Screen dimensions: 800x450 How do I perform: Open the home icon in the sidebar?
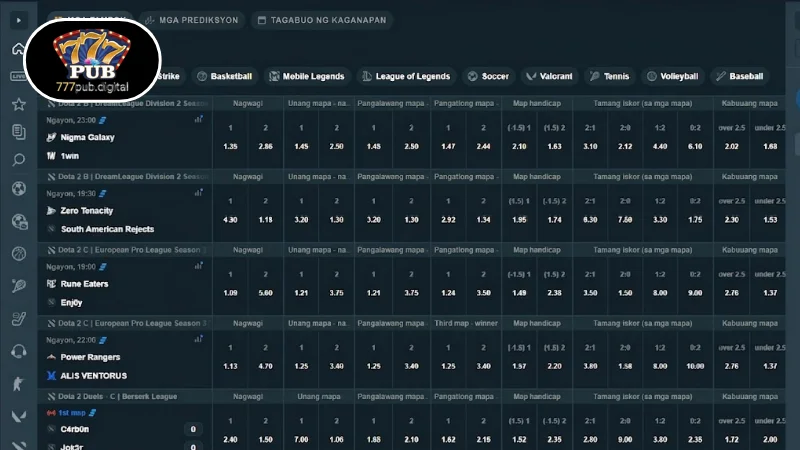(18, 49)
